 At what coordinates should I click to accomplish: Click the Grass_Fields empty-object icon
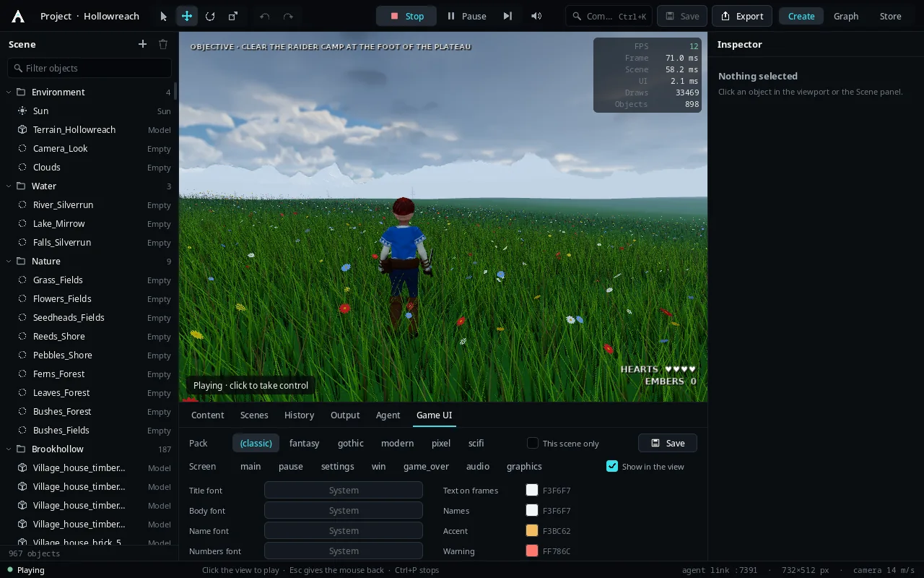[22, 280]
